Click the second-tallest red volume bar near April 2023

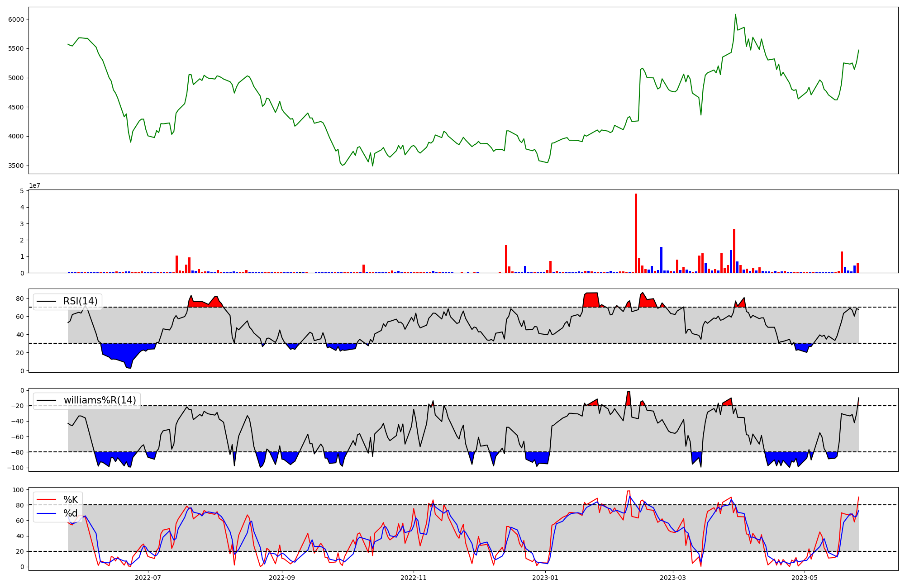pos(734,251)
